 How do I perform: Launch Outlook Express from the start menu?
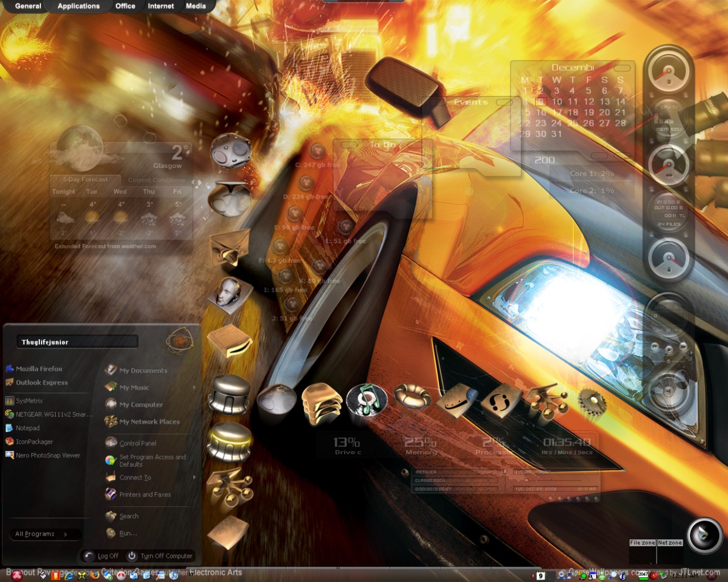(36, 382)
